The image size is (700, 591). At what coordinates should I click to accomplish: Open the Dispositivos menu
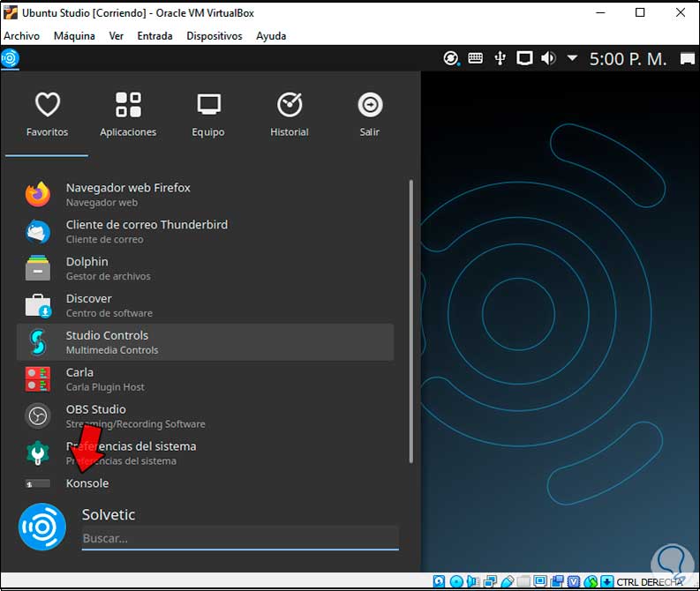tap(215, 36)
